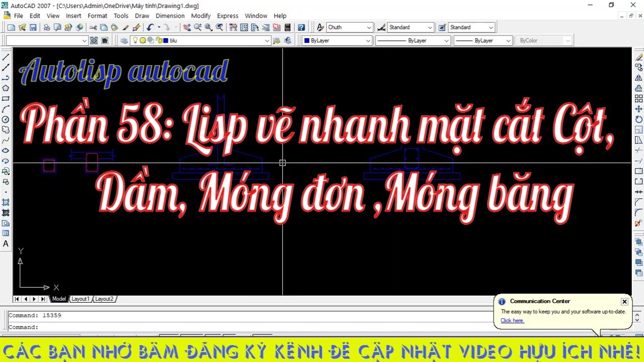Screen dimensions: 644x362
Task: Click the Match Properties brush icon
Action: pyautogui.click(x=126, y=28)
